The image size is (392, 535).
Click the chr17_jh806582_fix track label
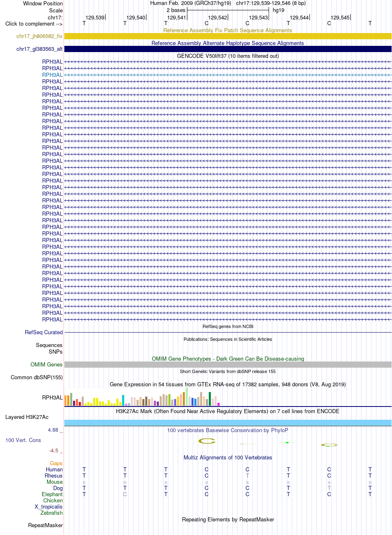pos(40,36)
